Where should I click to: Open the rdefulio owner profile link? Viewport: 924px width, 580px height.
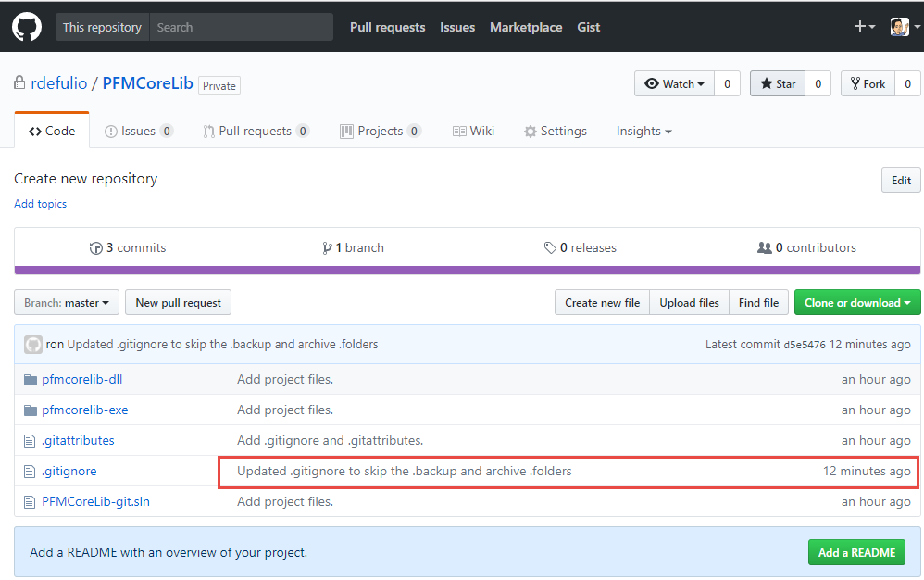pyautogui.click(x=59, y=83)
